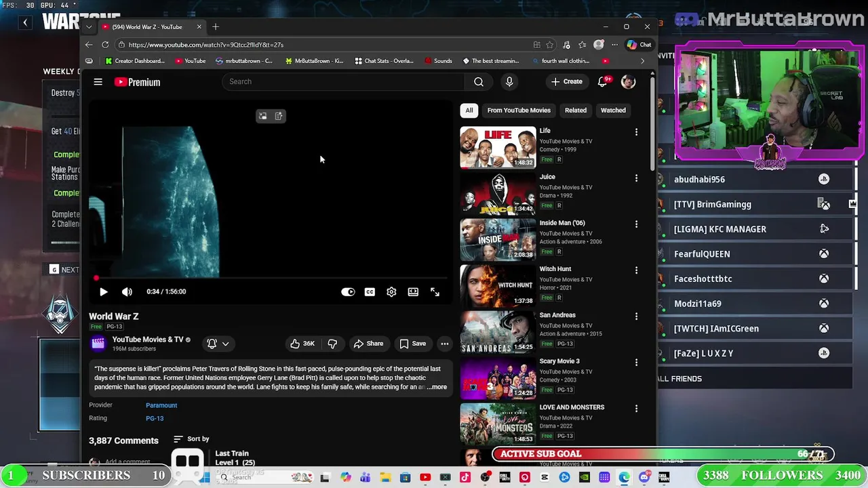Add page to favorites star

[549, 45]
